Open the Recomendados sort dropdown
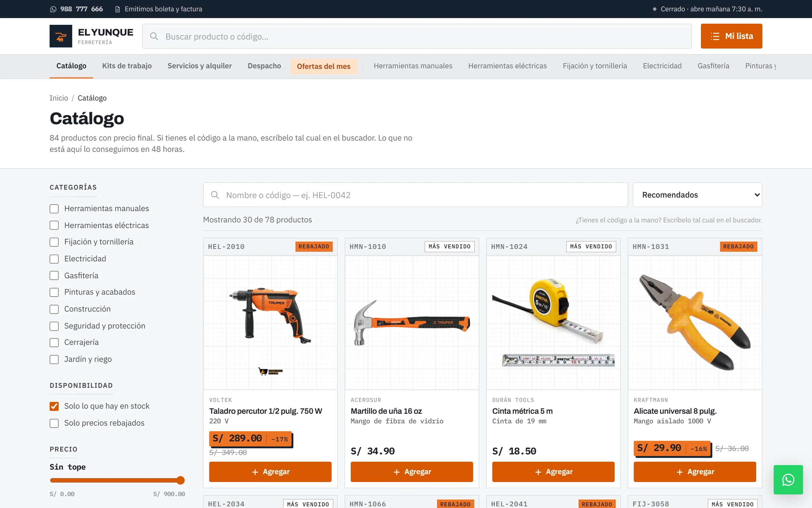Image resolution: width=812 pixels, height=508 pixels. click(697, 195)
